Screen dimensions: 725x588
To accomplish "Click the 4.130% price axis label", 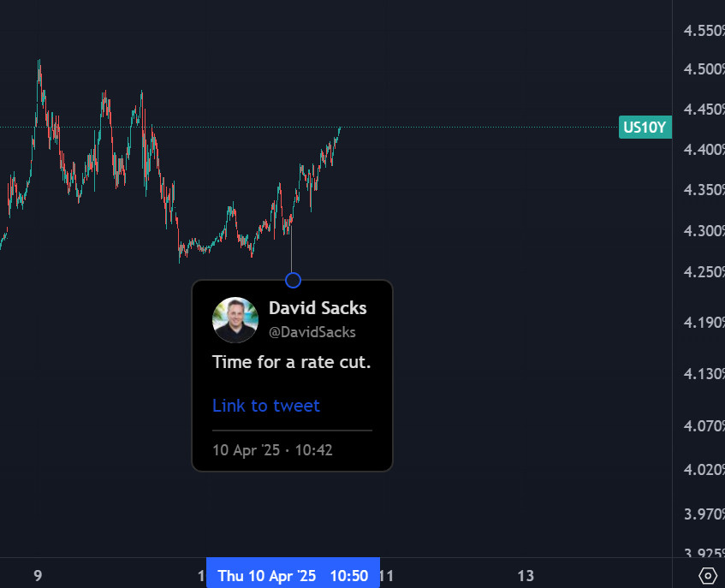I will click(x=704, y=374).
